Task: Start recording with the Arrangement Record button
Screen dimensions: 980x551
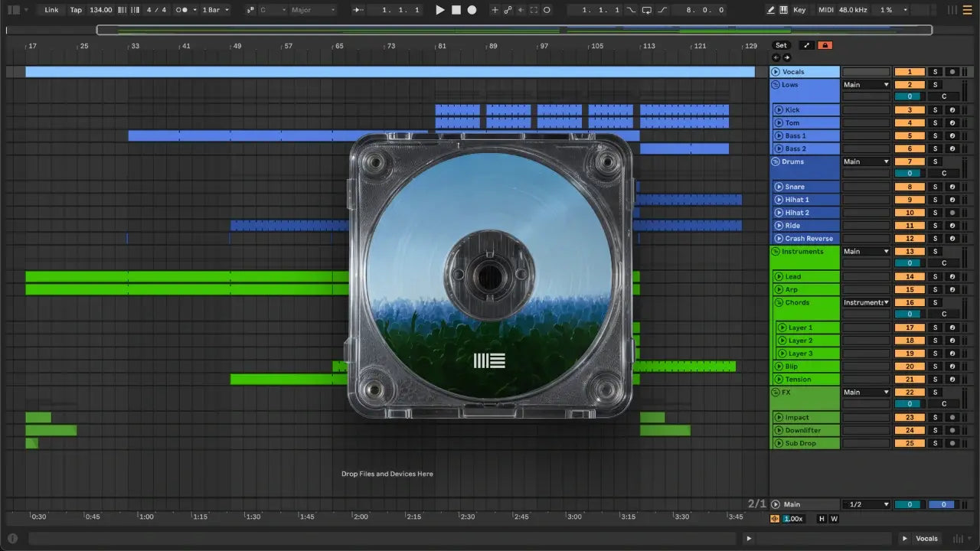Action: (x=472, y=10)
